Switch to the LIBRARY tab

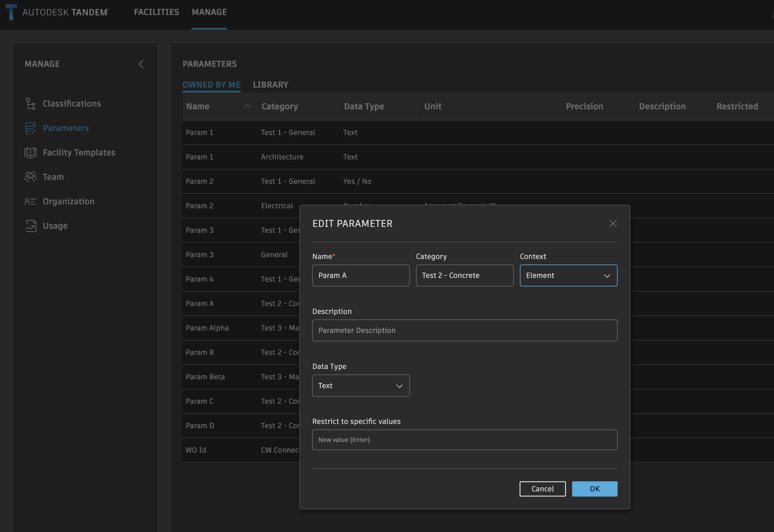pos(271,84)
